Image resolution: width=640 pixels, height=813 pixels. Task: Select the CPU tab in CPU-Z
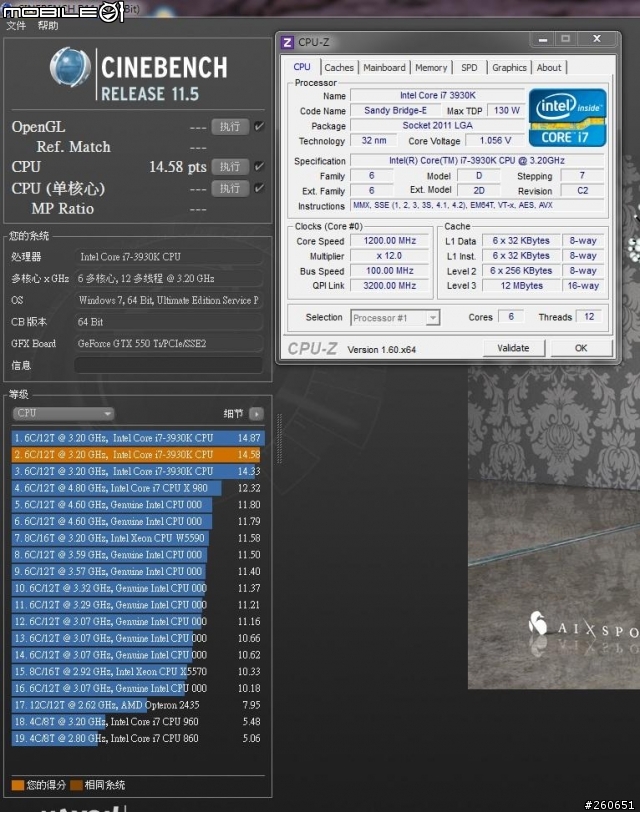tap(302, 67)
